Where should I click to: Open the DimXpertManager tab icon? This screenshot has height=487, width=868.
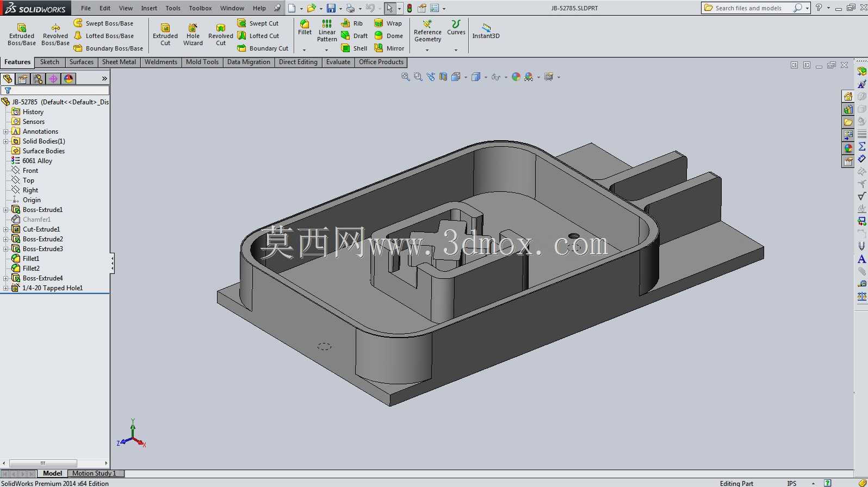coord(53,79)
